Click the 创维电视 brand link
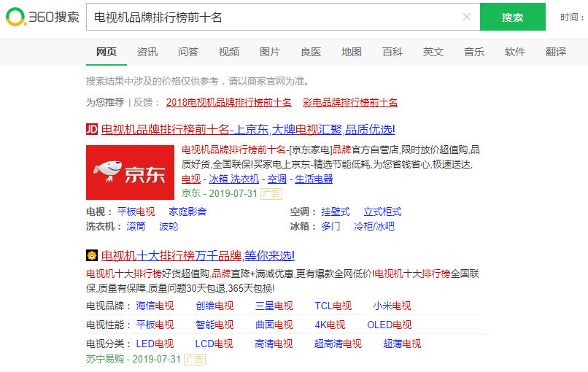This screenshot has height=372, width=588. point(214,306)
